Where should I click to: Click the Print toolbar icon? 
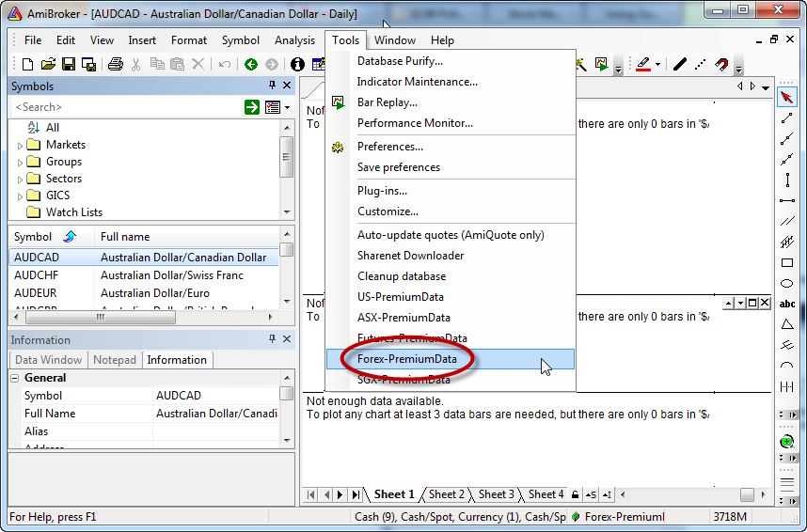coord(116,64)
